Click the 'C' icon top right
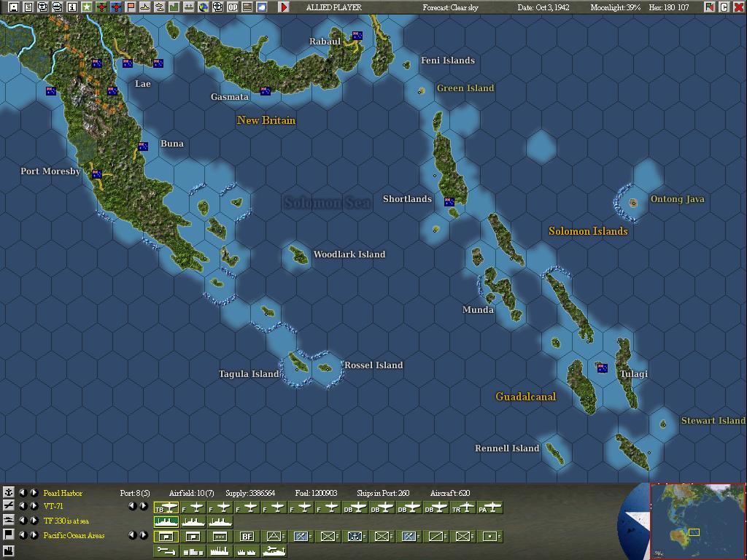The image size is (747, 560). click(724, 7)
